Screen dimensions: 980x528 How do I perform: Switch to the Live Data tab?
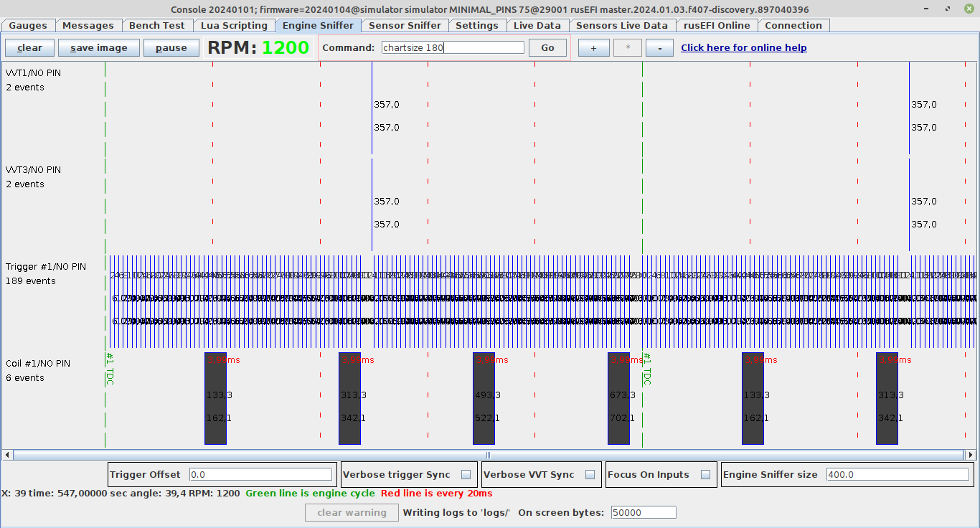pyautogui.click(x=537, y=25)
